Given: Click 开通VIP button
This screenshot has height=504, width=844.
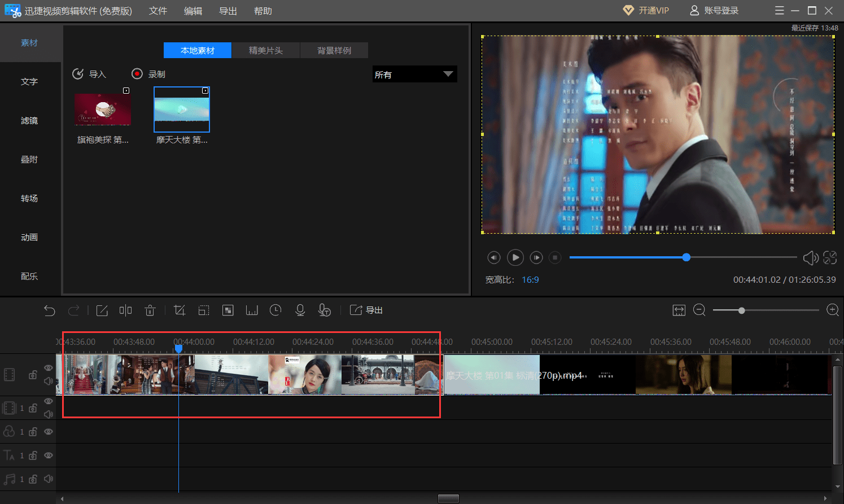Looking at the screenshot, I should pos(646,11).
